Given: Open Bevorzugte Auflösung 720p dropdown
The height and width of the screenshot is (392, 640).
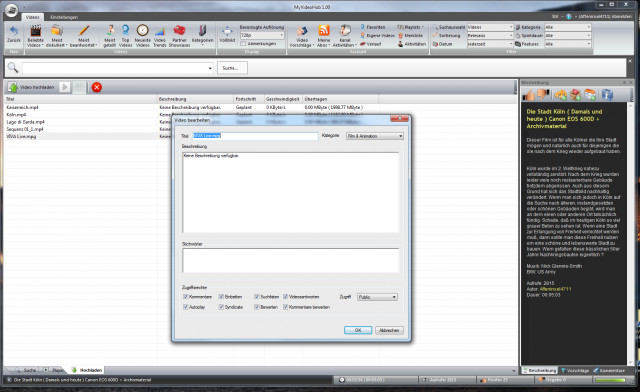Looking at the screenshot, I should 262,36.
